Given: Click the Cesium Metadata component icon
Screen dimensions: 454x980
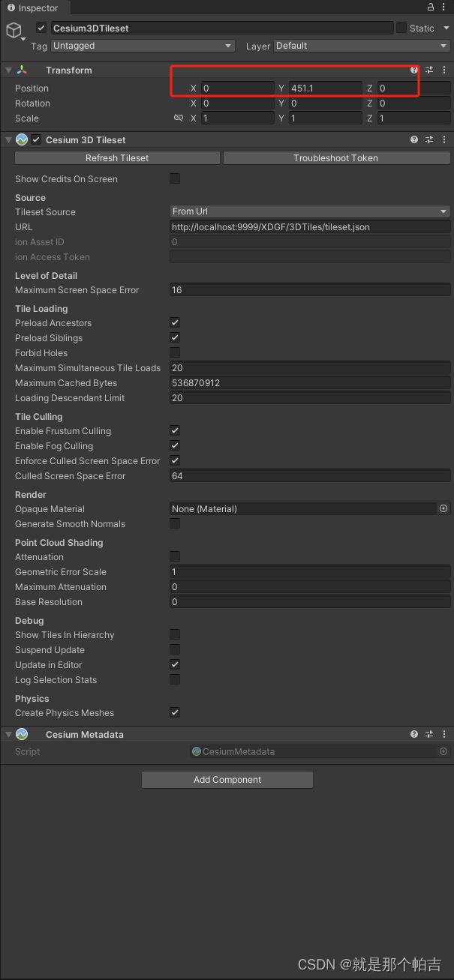Looking at the screenshot, I should (22, 734).
